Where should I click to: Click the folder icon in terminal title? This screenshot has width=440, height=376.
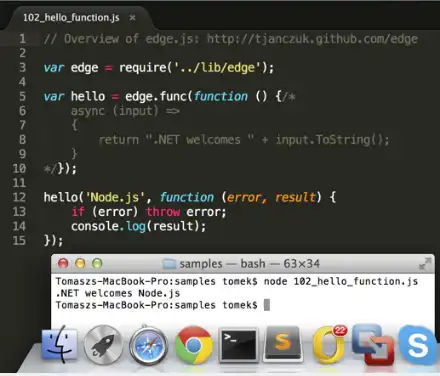click(169, 264)
